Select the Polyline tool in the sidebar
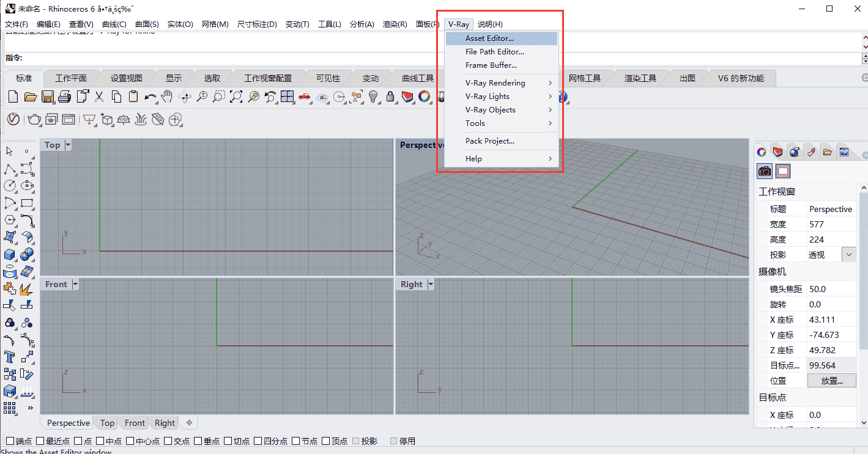 point(9,168)
